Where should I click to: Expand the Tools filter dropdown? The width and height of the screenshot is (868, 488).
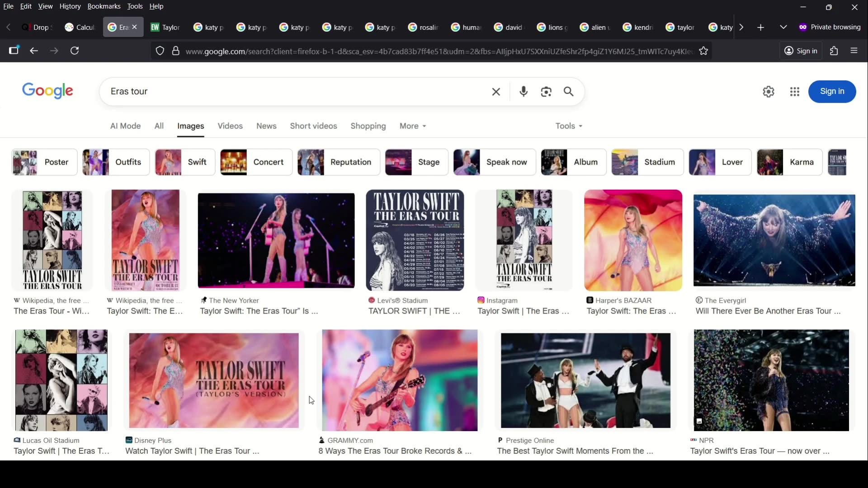pyautogui.click(x=569, y=126)
